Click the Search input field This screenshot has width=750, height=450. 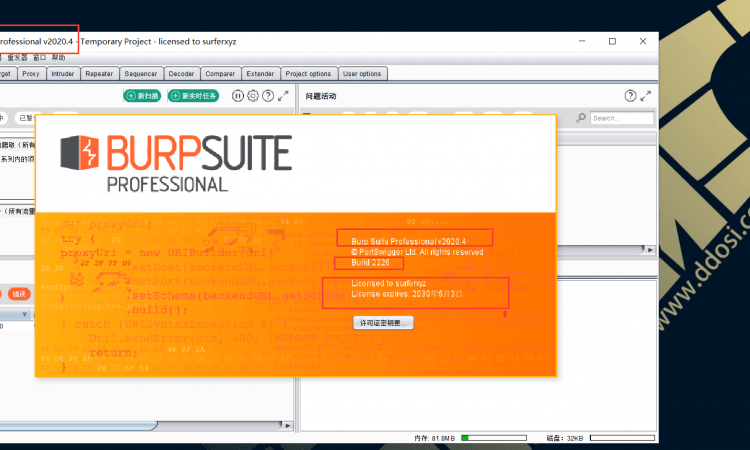[x=622, y=118]
